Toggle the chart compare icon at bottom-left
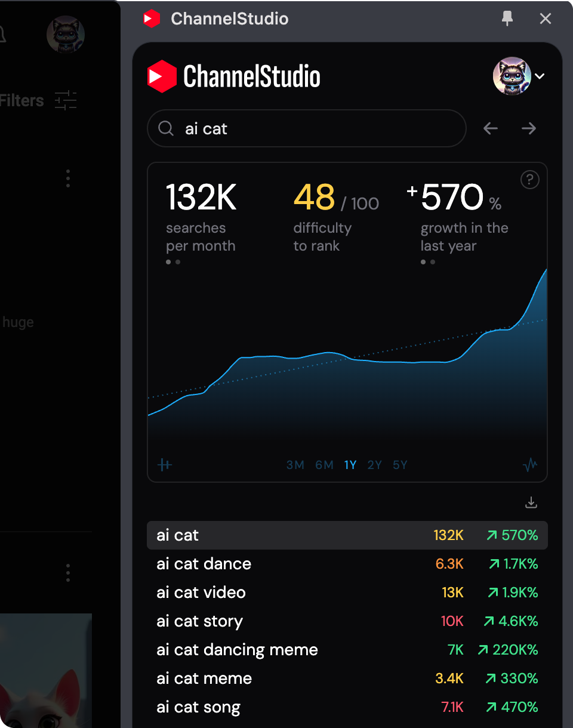The height and width of the screenshot is (728, 573). click(165, 465)
